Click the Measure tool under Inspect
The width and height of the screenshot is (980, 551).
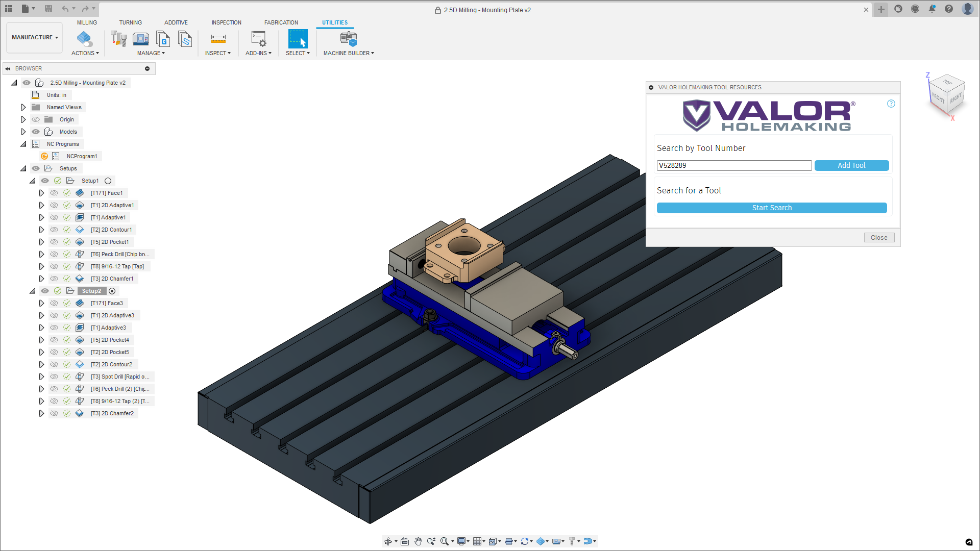pos(218,39)
